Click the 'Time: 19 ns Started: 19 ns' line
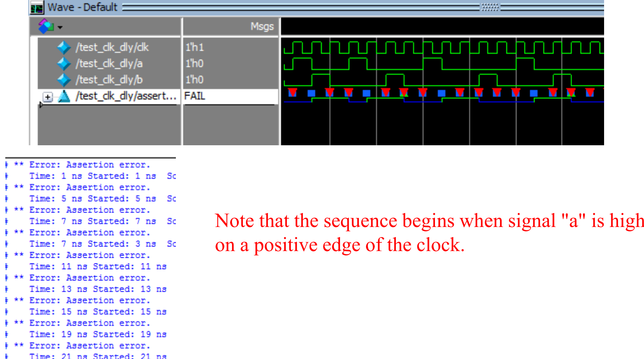This screenshot has height=359, width=644. point(98,334)
